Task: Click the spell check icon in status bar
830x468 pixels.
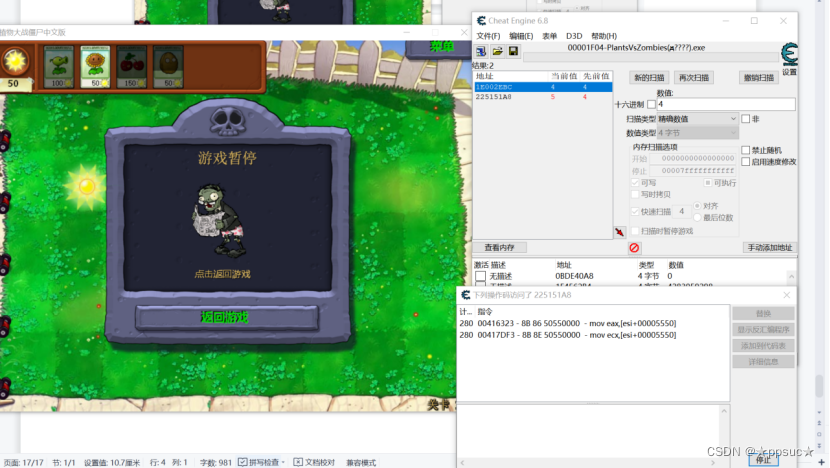Action: pos(242,462)
